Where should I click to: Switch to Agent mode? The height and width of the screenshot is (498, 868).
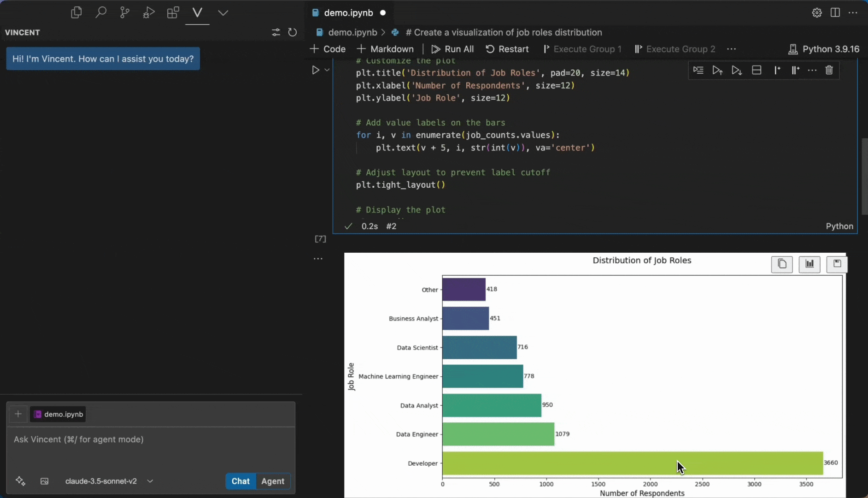[x=273, y=481]
